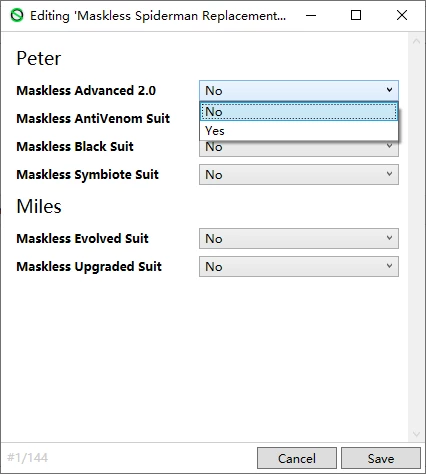Image resolution: width=426 pixels, height=474 pixels.
Task: Click the green app icon in title bar
Action: coord(17,15)
